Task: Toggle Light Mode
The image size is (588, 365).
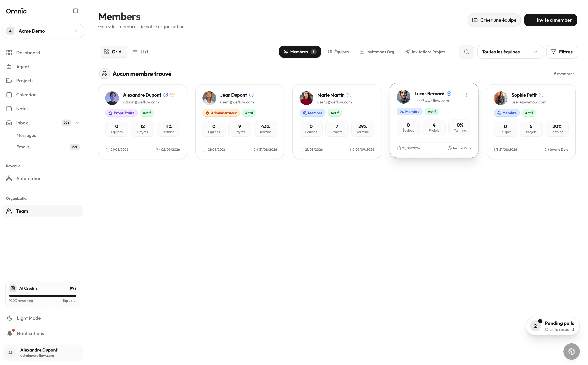Action: [x=29, y=318]
